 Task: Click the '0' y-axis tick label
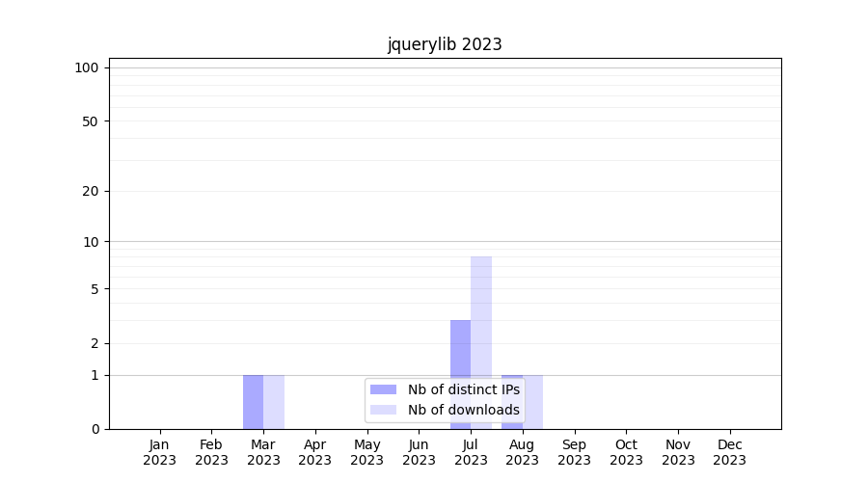[95, 429]
